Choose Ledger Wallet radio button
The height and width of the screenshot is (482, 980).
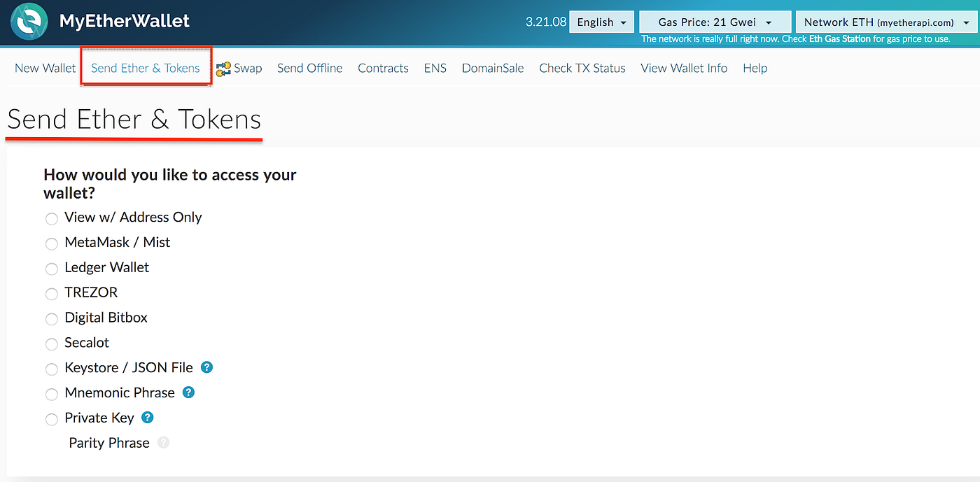51,269
